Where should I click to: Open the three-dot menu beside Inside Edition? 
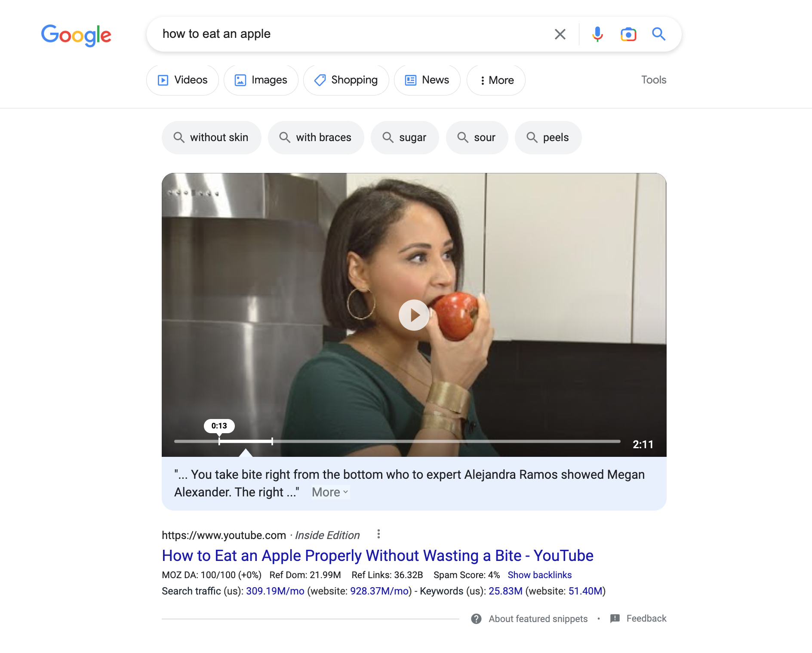tap(378, 534)
